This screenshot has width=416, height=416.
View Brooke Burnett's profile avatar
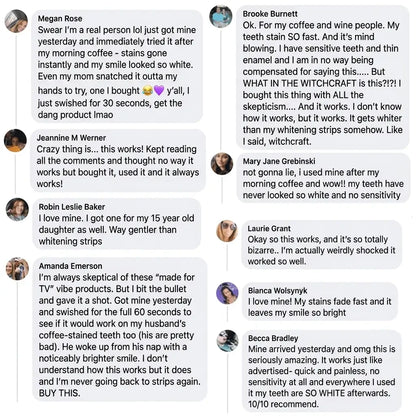tap(221, 16)
